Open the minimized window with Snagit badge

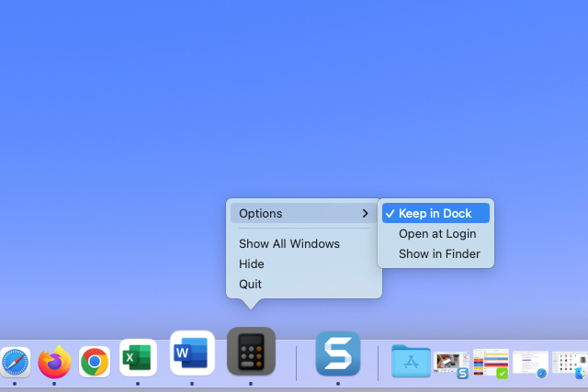pos(451,364)
